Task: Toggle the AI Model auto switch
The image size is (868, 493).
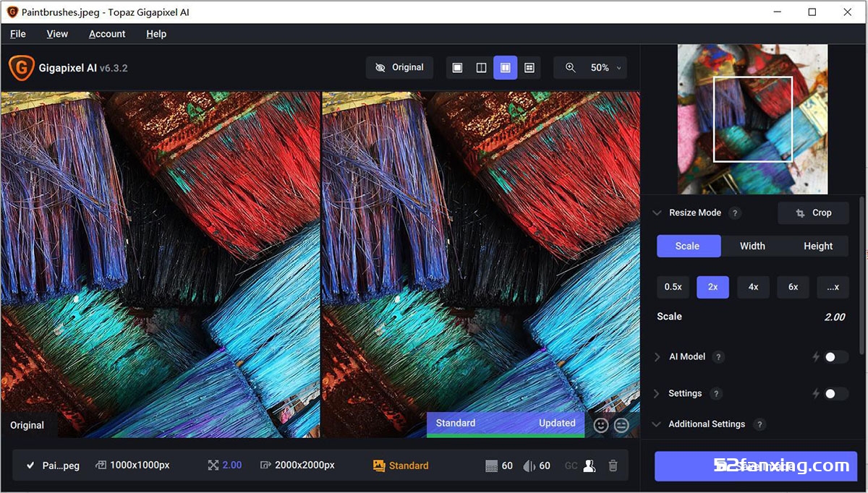Action: tap(836, 357)
